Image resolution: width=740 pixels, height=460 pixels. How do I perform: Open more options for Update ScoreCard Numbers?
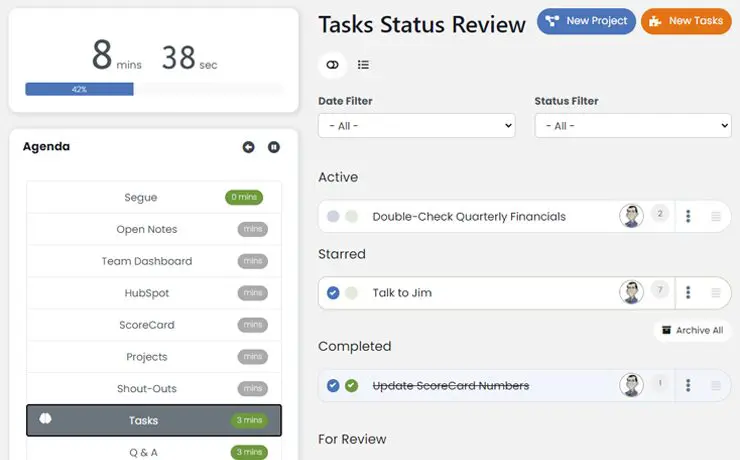[x=688, y=385]
